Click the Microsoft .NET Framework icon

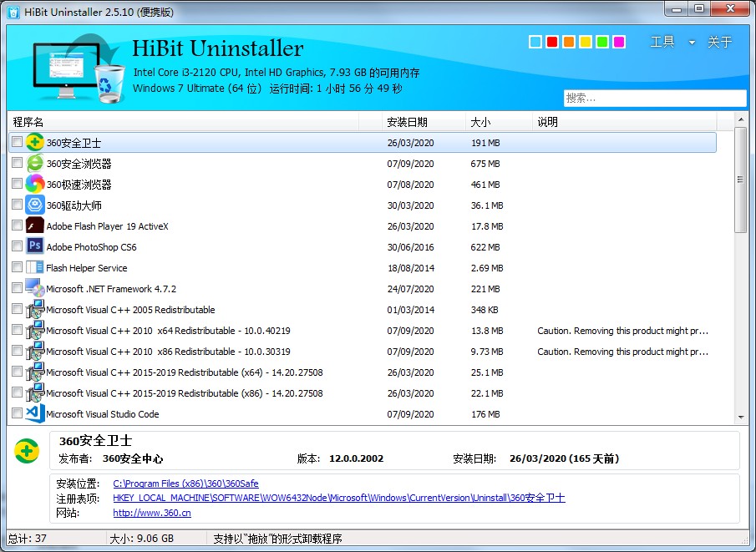pos(34,288)
